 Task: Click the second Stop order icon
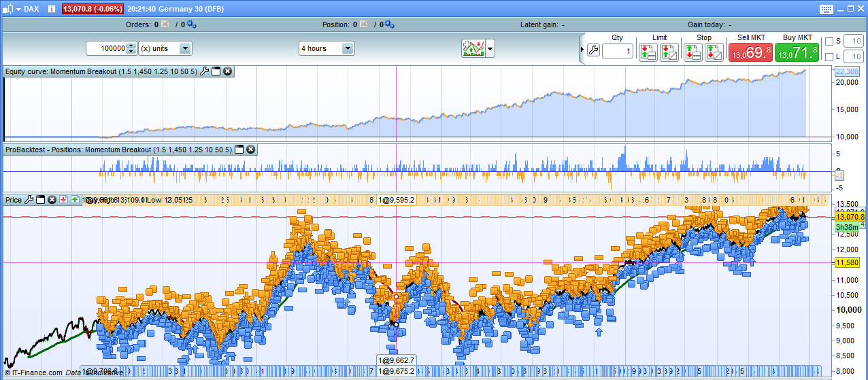[x=714, y=52]
